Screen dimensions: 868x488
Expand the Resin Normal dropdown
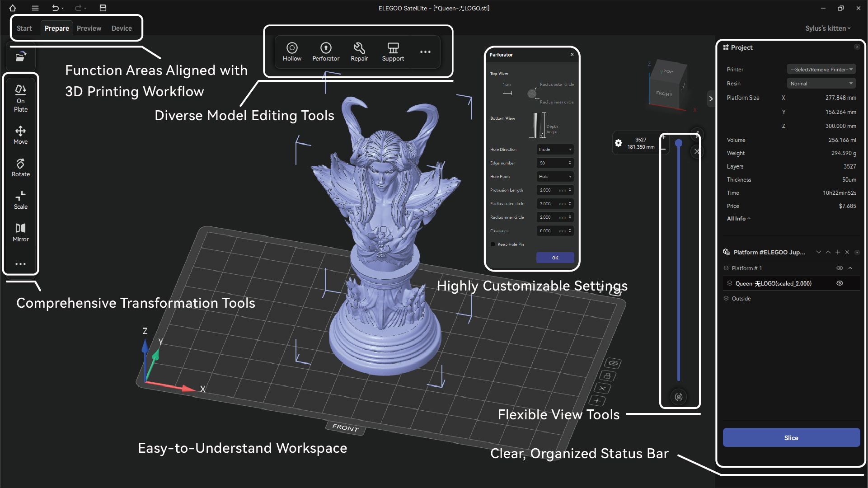[821, 84]
